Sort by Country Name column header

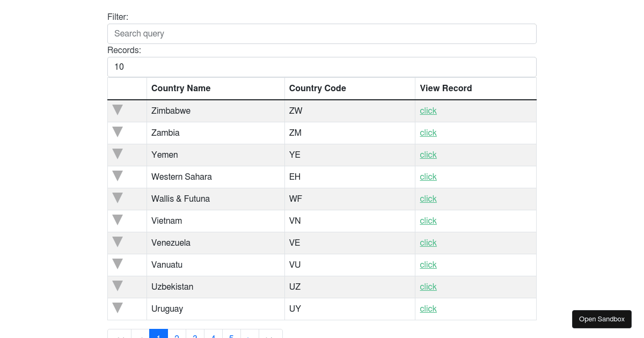[181, 89]
